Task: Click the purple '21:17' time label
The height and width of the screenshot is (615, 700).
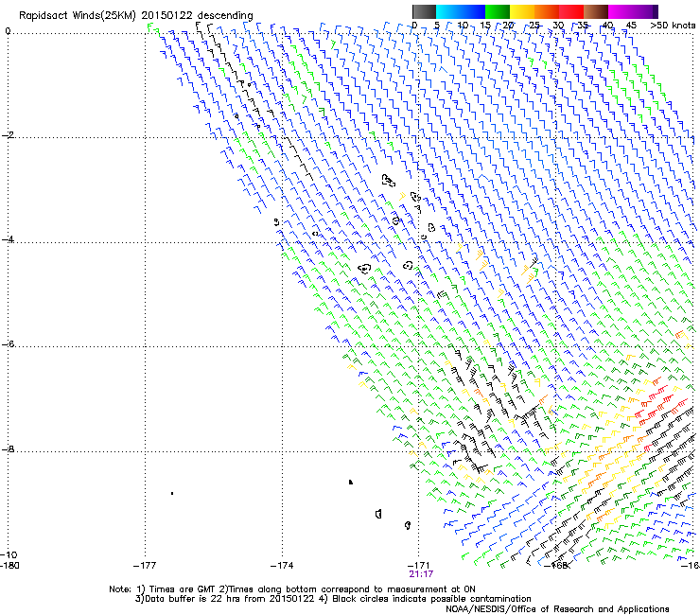Action: click(x=421, y=574)
